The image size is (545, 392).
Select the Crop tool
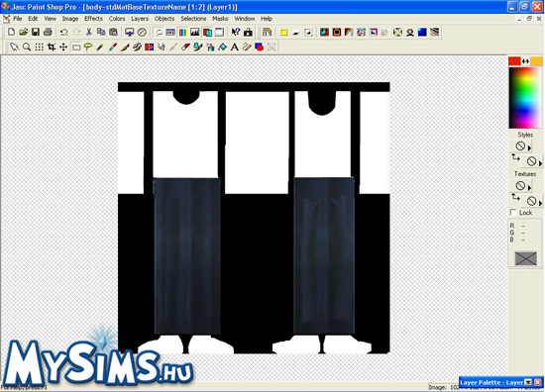(52, 47)
